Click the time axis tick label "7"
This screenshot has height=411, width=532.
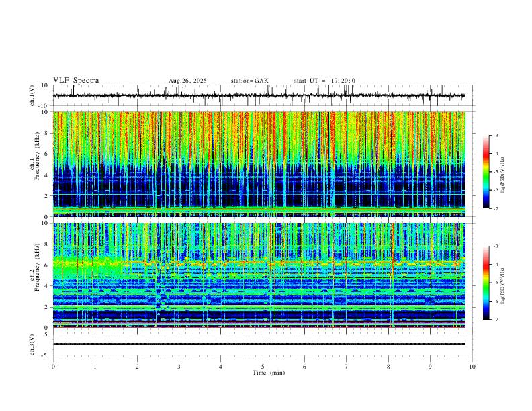(347, 367)
